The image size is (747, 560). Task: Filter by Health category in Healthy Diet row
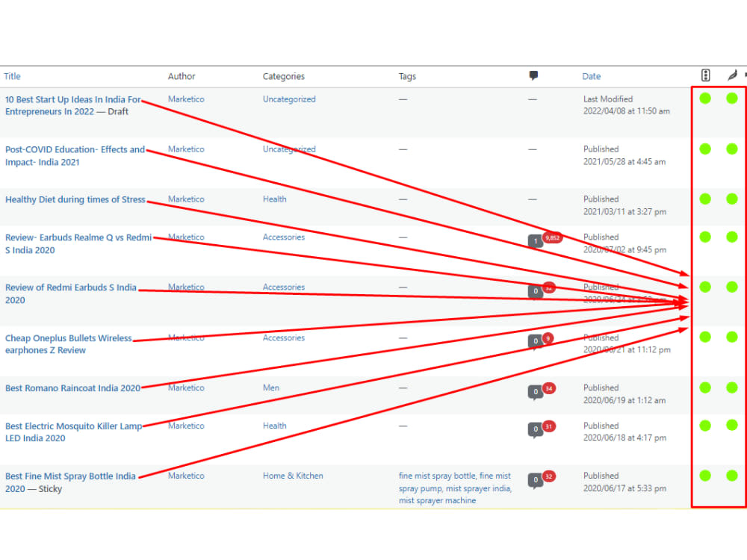point(274,199)
